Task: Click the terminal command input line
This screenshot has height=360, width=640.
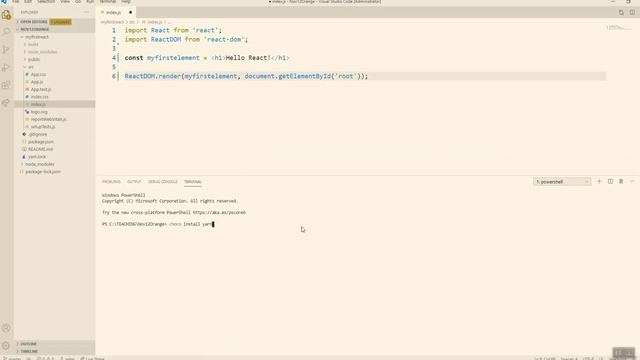Action: (158, 224)
